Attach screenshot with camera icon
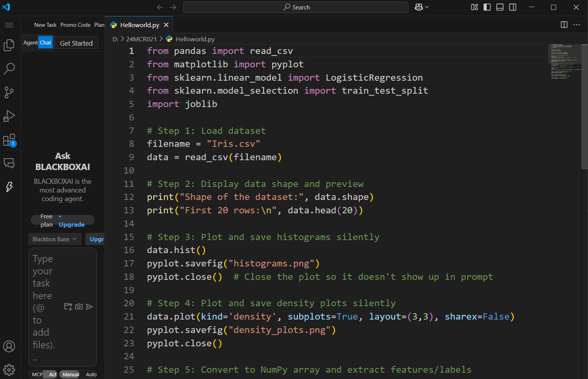Viewport: 588px width, 379px height. (x=79, y=307)
